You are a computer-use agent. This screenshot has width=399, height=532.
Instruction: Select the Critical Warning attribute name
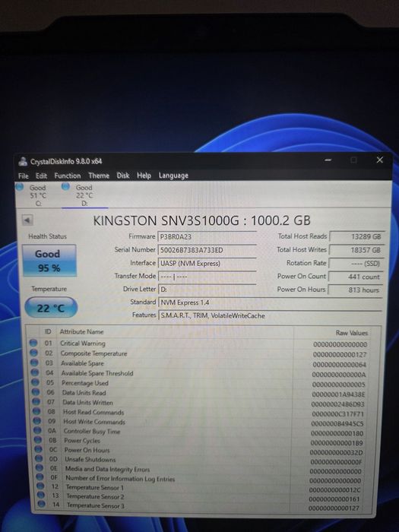(x=82, y=344)
